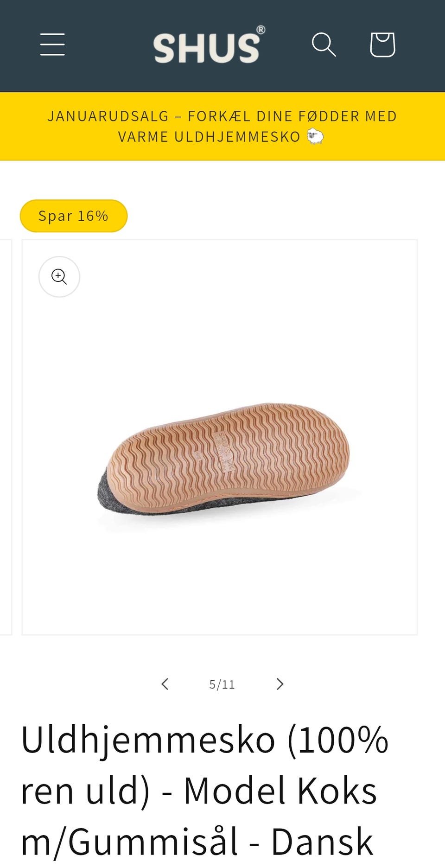445x868 pixels.
Task: Click the registered trademark symbol beside SHUS
Action: 261,30
